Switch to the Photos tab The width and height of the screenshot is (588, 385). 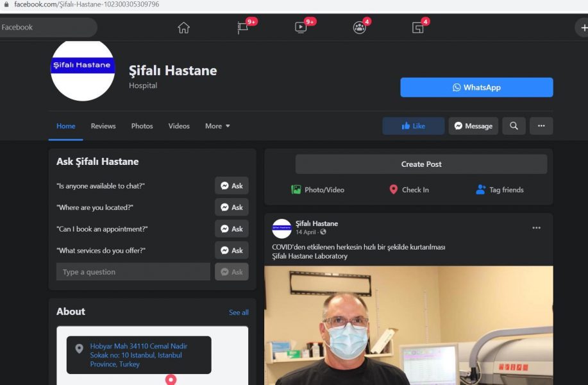tap(142, 126)
